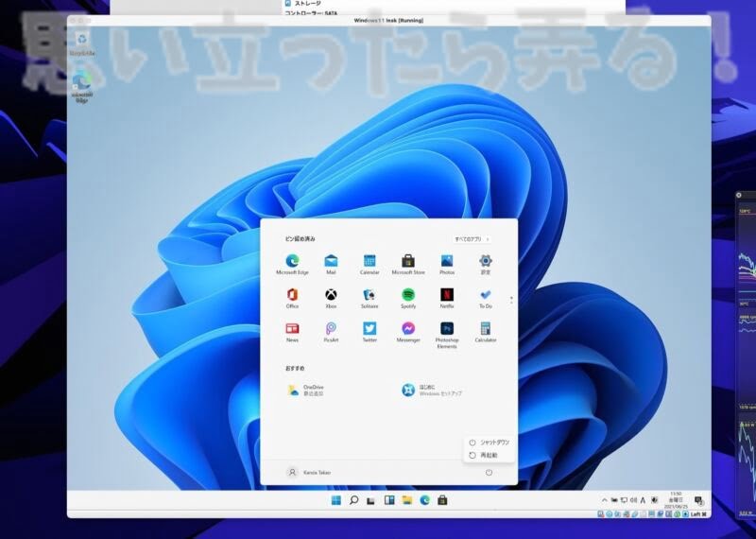The width and height of the screenshot is (756, 539).
Task: Open the 設定 (Settings) gear app
Action: point(485,265)
